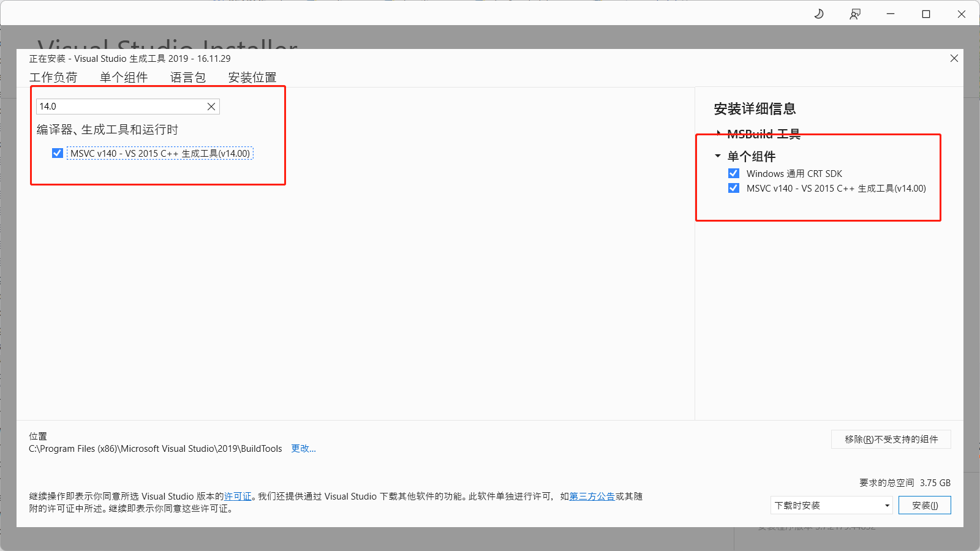Viewport: 980px width, 551px height.
Task: Maximize the Visual Studio Installer window
Action: click(x=926, y=14)
